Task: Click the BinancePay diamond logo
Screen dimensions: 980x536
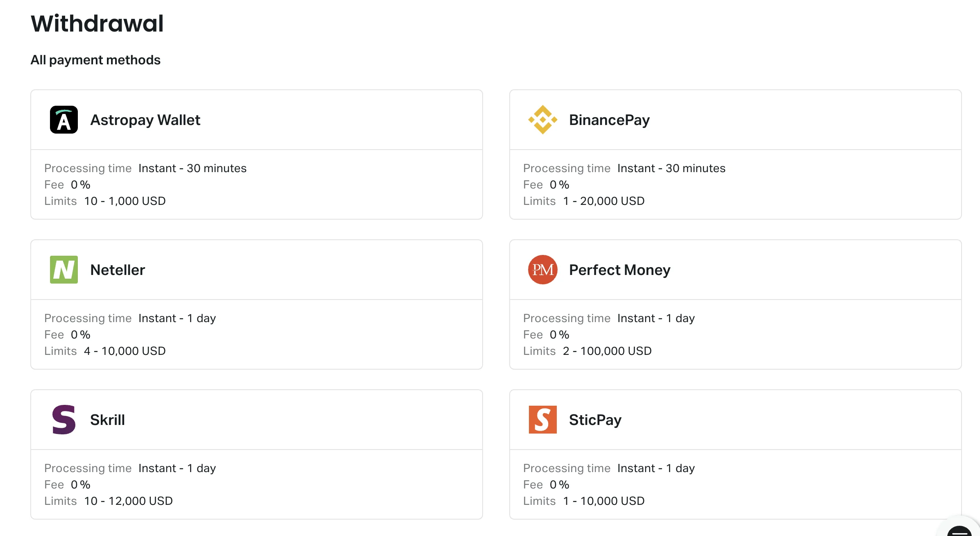Action: point(542,120)
